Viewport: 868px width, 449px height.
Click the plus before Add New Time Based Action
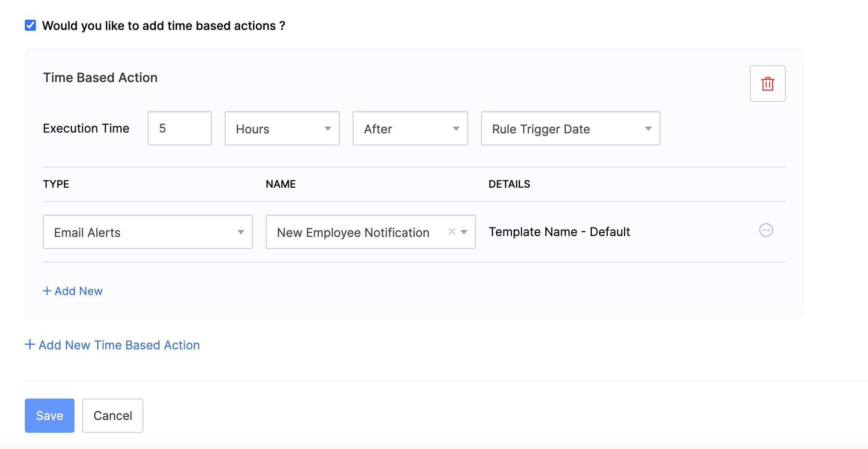[x=29, y=345]
